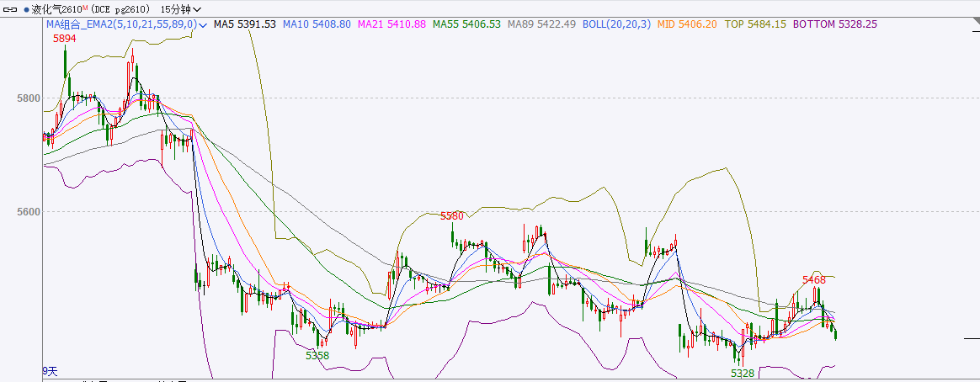This screenshot has width=980, height=382.
Task: Click the 5468 recent high label
Action: click(814, 279)
